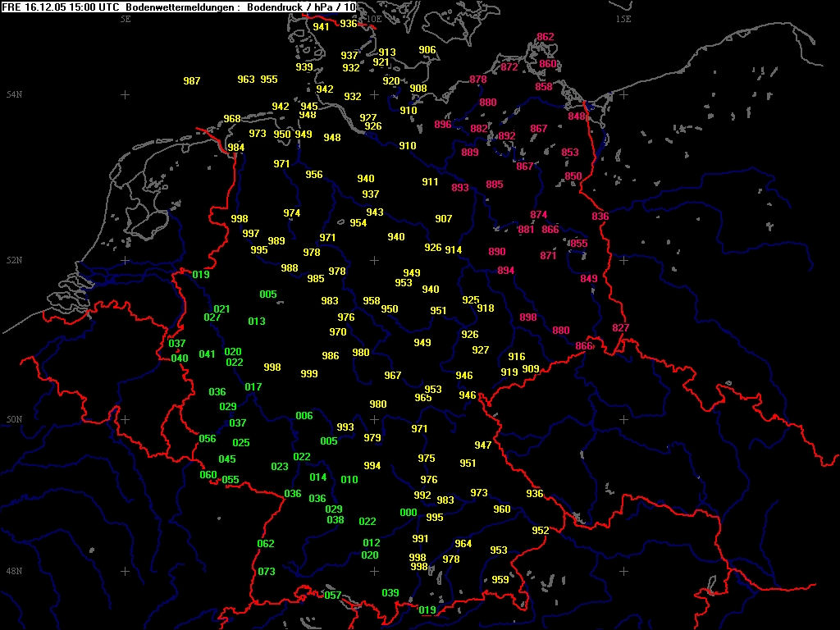This screenshot has width=840, height=630.
Task: Click the green value 073
Action: point(267,572)
